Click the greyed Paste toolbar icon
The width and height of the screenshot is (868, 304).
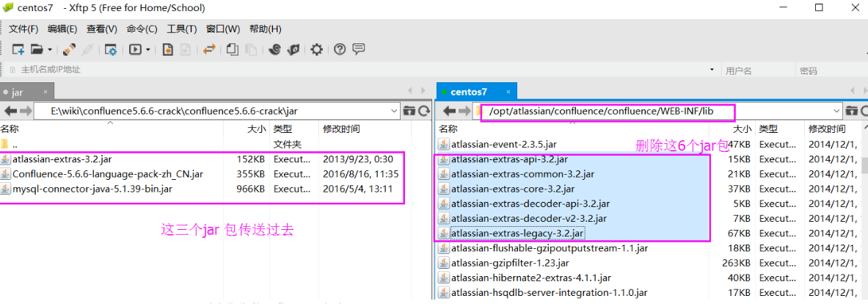click(251, 50)
